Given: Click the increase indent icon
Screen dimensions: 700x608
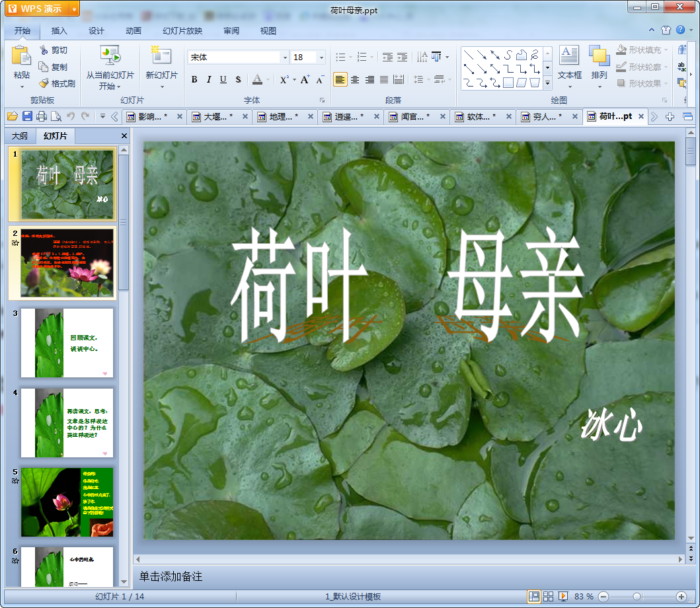Looking at the screenshot, I should pos(403,57).
